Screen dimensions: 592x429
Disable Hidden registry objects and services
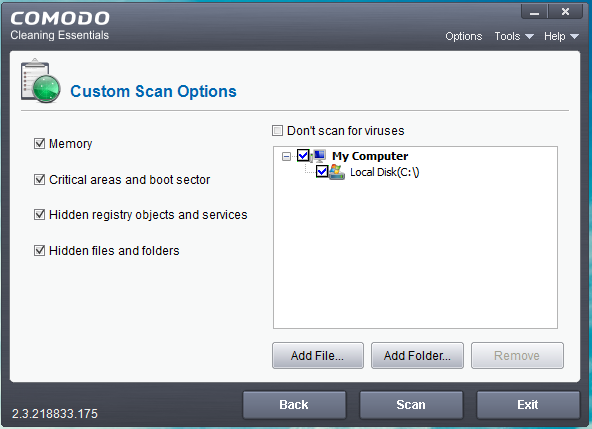(x=39, y=214)
